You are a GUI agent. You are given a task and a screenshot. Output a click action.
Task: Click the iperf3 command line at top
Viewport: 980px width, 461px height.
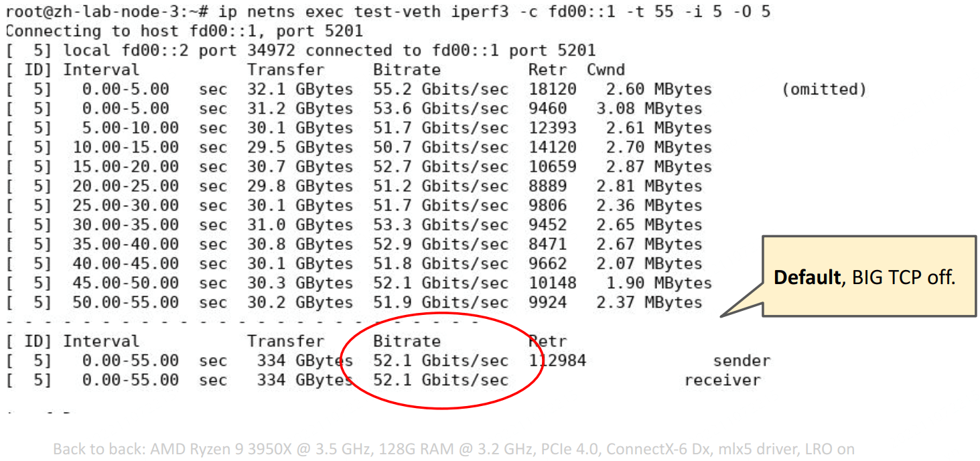coord(387,11)
